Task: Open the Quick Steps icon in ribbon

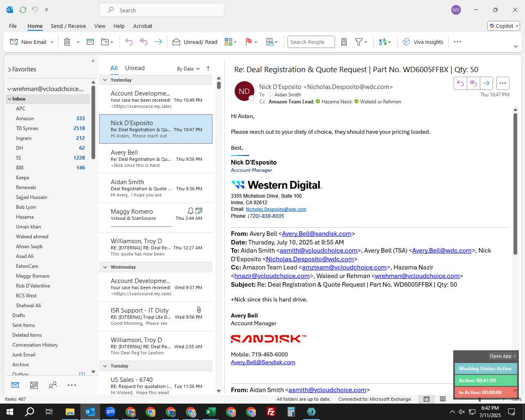Action: pyautogui.click(x=270, y=42)
